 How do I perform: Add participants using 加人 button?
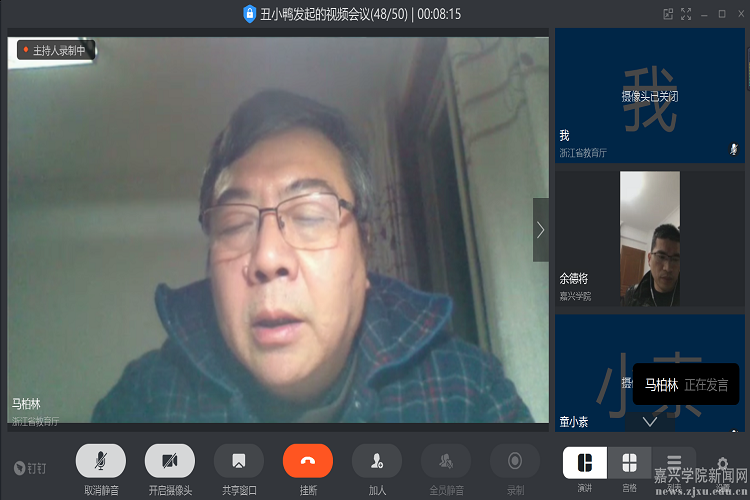coord(377,460)
